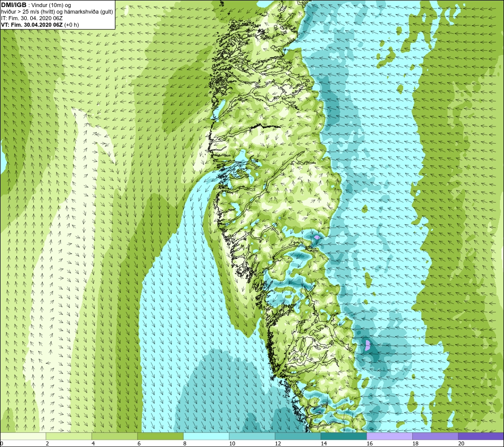This screenshot has height=447, width=504.
Task: Click the 0–2 m/s palest legend swatch
Action: coord(23,436)
